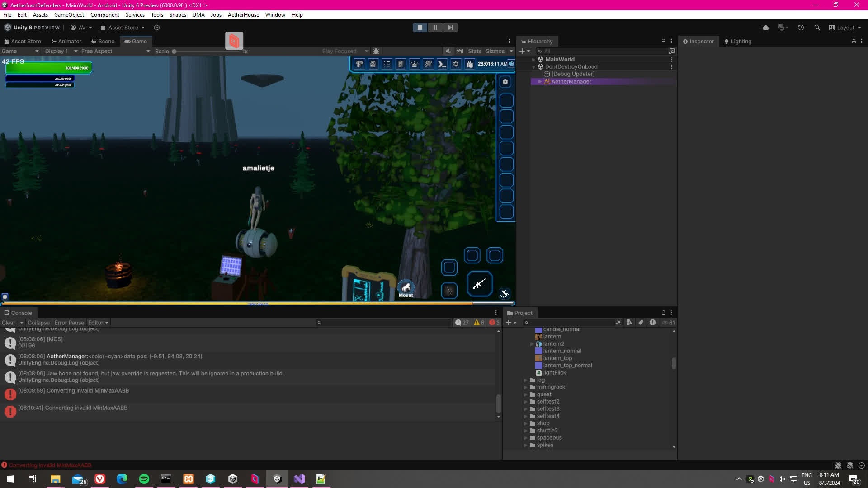Image resolution: width=868 pixels, height=488 pixels.
Task: Mute in-game sound speaker icon
Action: 511,64
